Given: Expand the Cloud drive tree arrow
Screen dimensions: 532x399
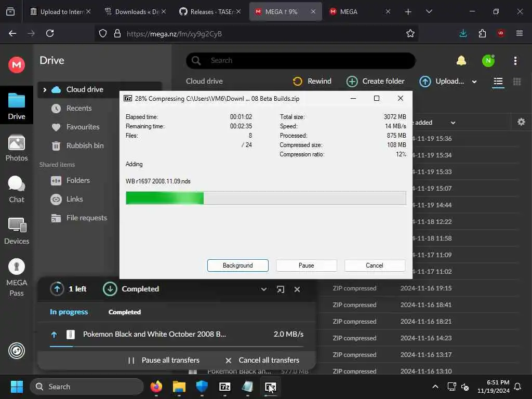Looking at the screenshot, I should 45,89.
